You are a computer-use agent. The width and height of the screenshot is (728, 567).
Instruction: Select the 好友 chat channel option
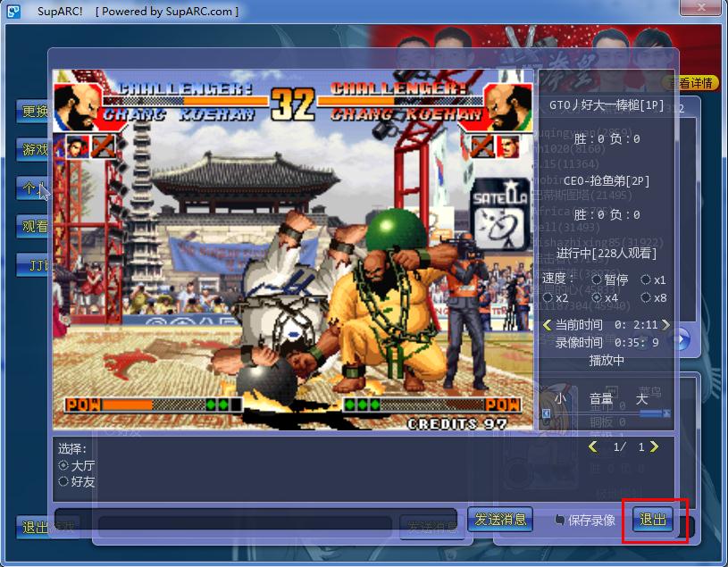point(63,481)
